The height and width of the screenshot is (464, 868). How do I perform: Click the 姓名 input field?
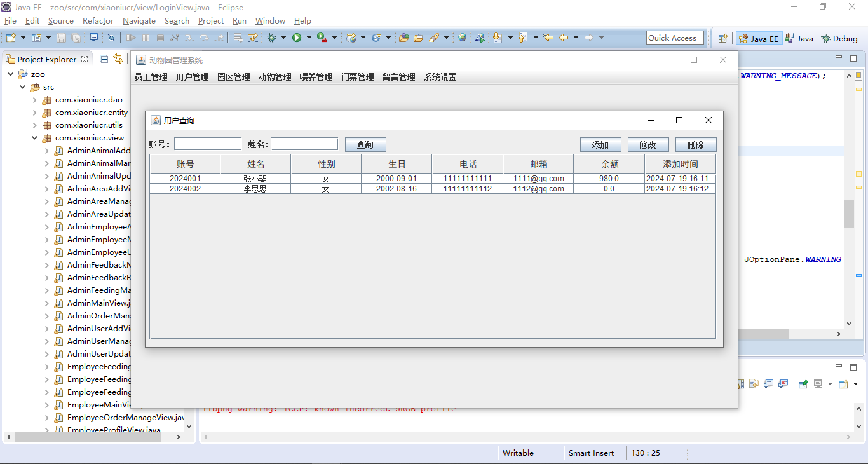[304, 144]
